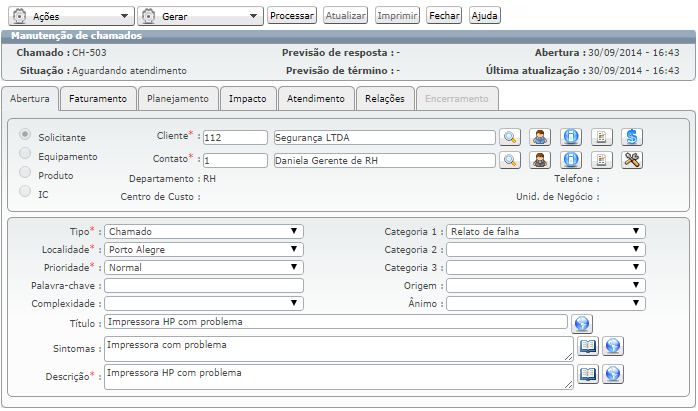Image resolution: width=698 pixels, height=411 pixels.
Task: Open the Categoria 1 dropdown
Action: (x=545, y=232)
